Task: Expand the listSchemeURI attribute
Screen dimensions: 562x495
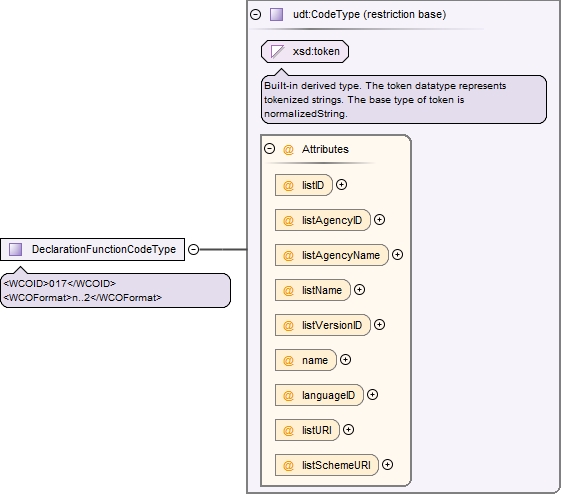Action: pyautogui.click(x=387, y=465)
